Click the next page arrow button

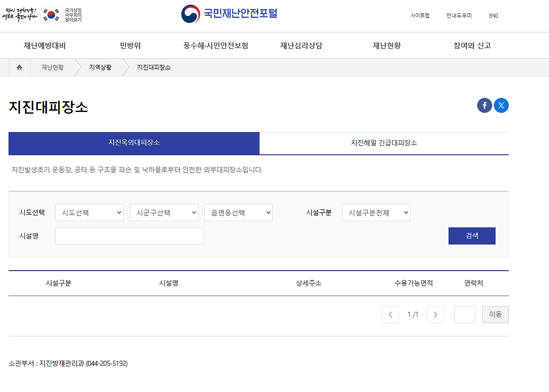(435, 314)
